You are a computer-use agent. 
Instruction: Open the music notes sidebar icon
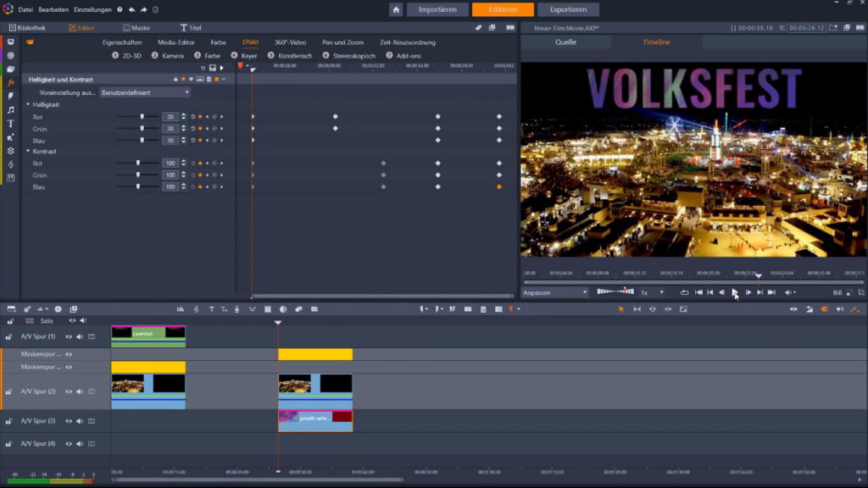click(10, 109)
